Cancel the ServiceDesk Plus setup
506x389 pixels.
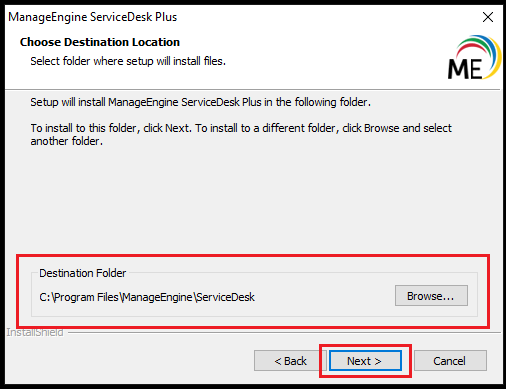(450, 361)
